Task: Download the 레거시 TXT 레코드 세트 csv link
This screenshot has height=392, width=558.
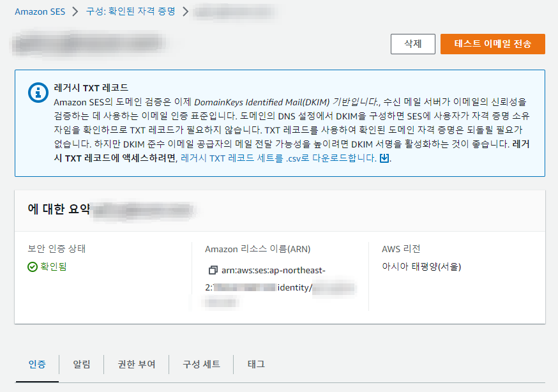Action: pyautogui.click(x=278, y=158)
